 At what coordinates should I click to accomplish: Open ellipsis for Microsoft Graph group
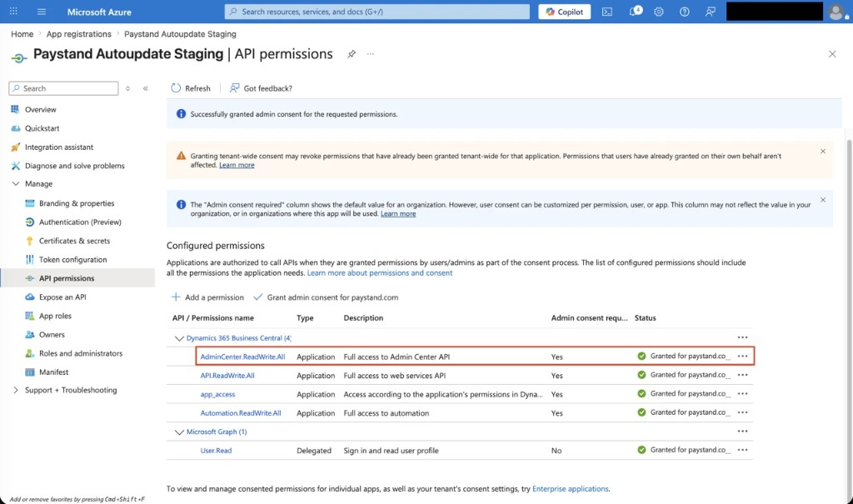pyautogui.click(x=742, y=431)
